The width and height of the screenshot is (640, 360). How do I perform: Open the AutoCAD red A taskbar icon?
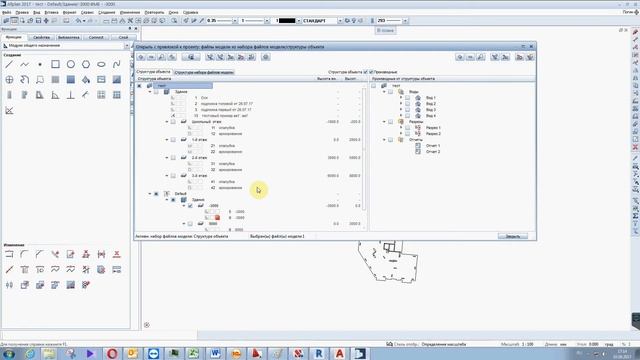tap(339, 353)
